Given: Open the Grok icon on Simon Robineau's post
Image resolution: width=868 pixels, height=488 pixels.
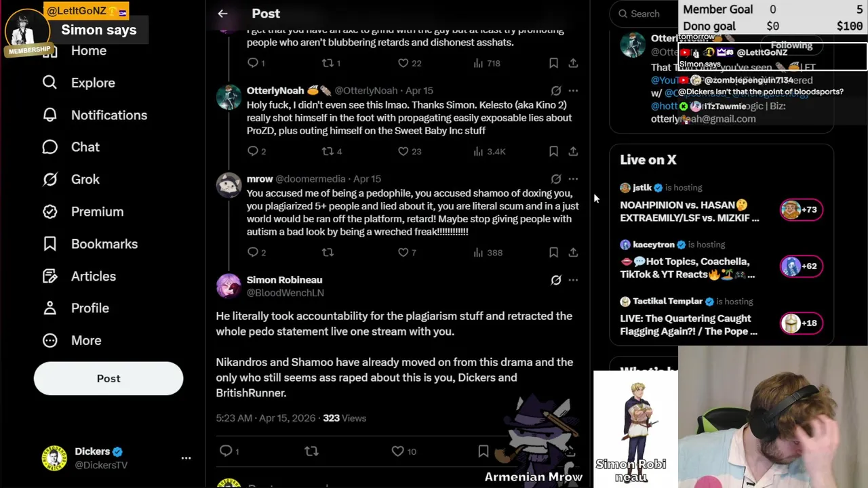Looking at the screenshot, I should (556, 280).
